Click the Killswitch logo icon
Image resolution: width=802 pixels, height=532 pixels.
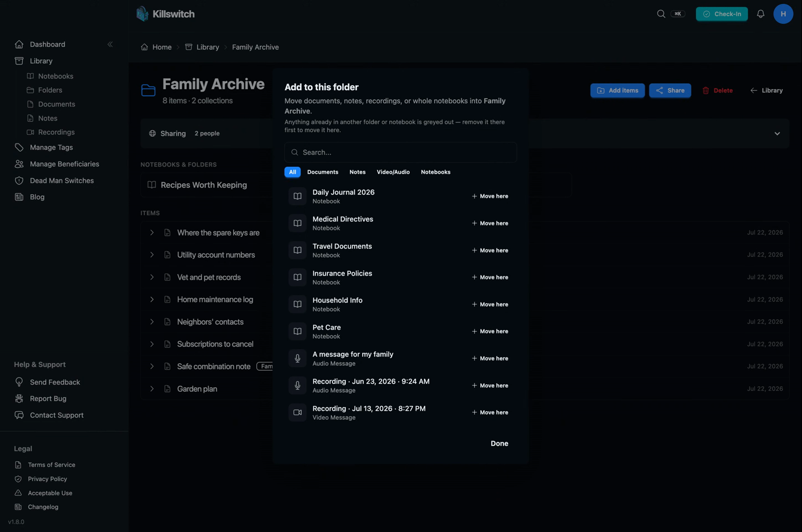coord(142,14)
